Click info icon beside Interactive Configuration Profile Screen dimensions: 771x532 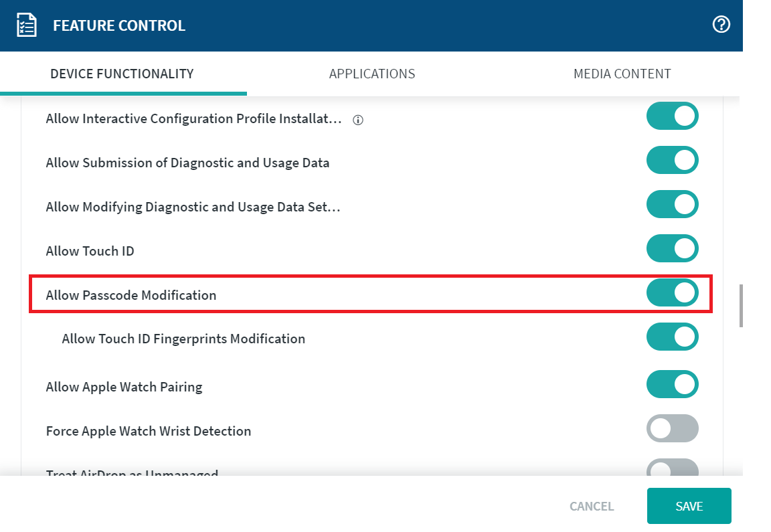tap(358, 120)
